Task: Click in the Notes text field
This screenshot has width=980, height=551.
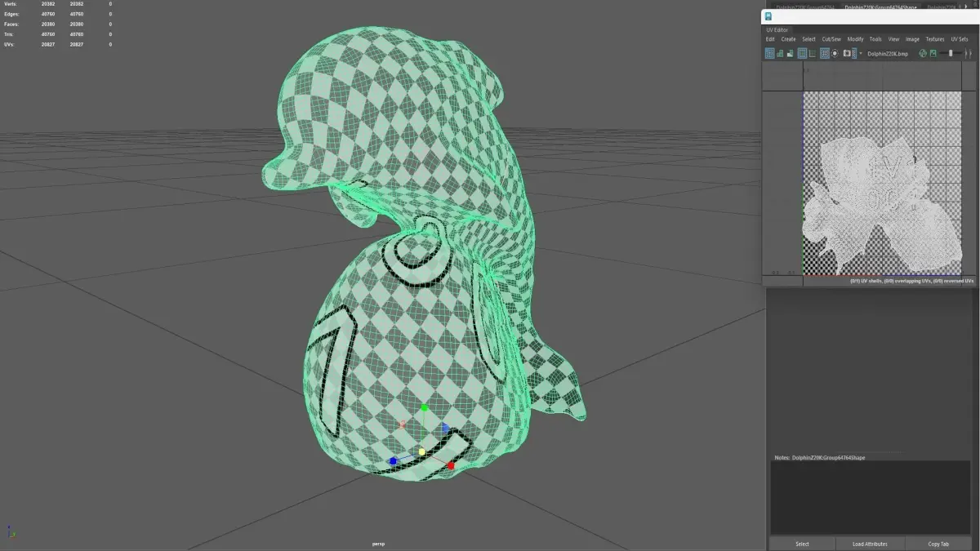Action: (871, 498)
